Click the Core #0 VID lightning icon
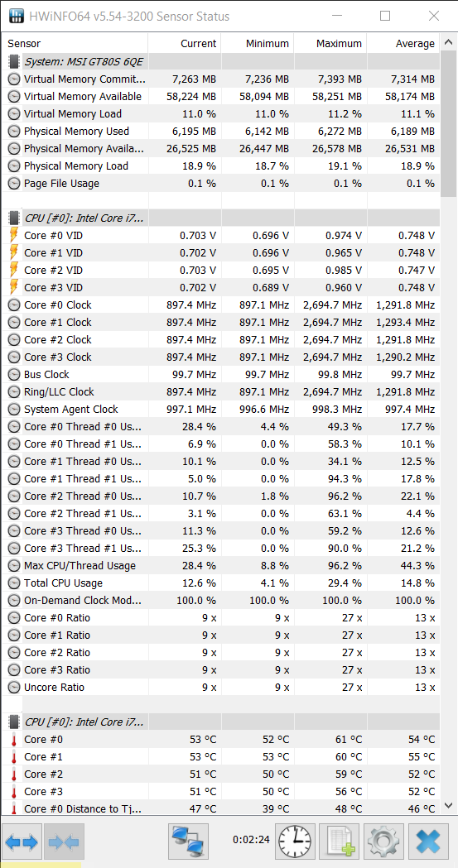The image size is (458, 868). (x=14, y=236)
